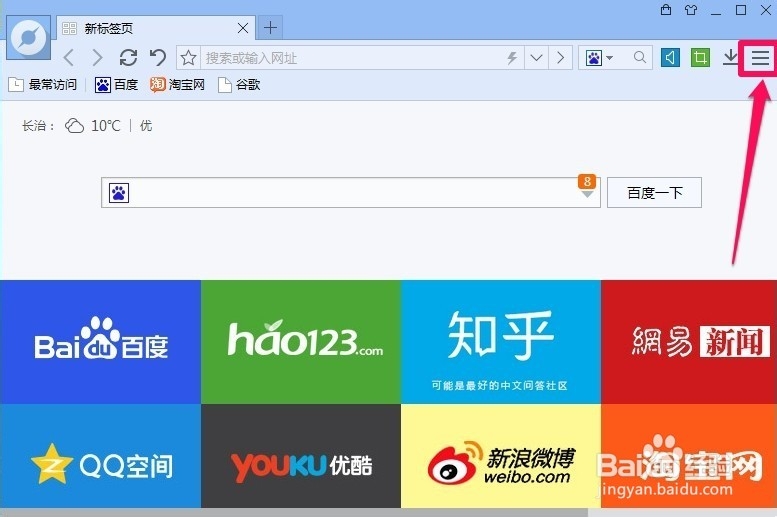The width and height of the screenshot is (777, 517).
Task: Expand the orange 8 dropdown badge
Action: [x=587, y=186]
